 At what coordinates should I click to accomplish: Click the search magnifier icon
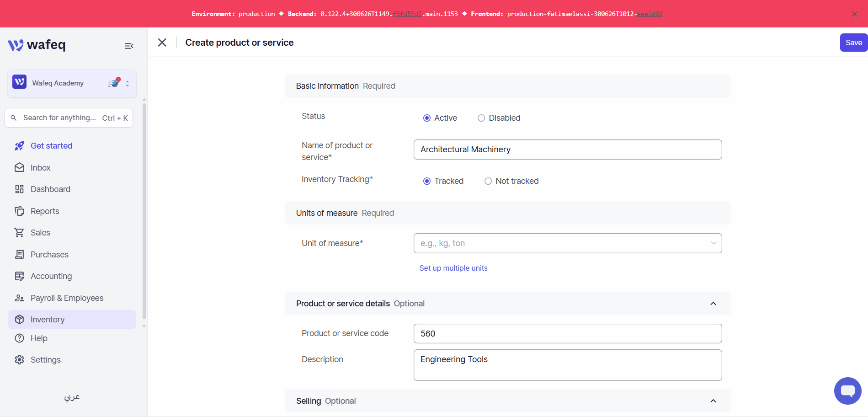14,118
